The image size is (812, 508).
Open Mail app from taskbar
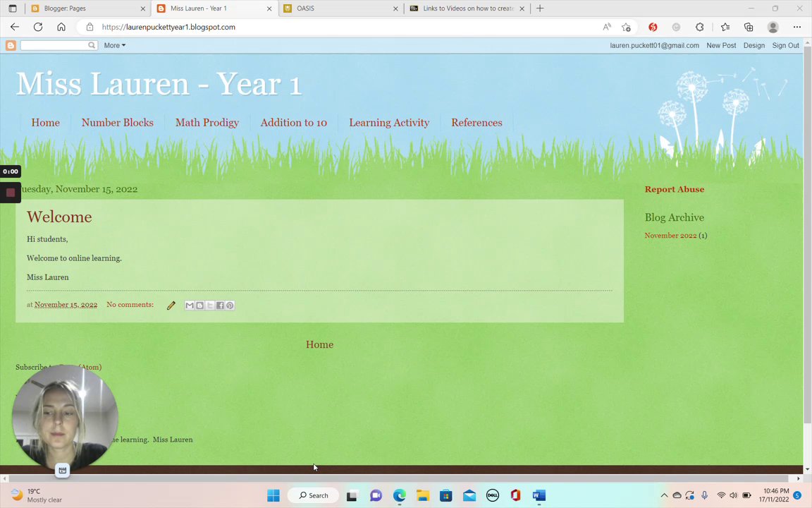pos(469,495)
